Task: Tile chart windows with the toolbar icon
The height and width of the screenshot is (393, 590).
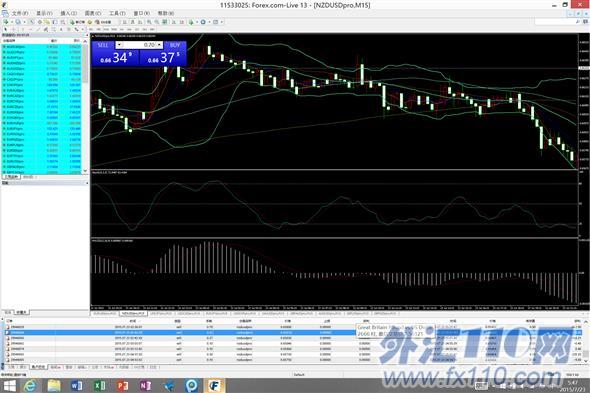Action: tap(164, 22)
